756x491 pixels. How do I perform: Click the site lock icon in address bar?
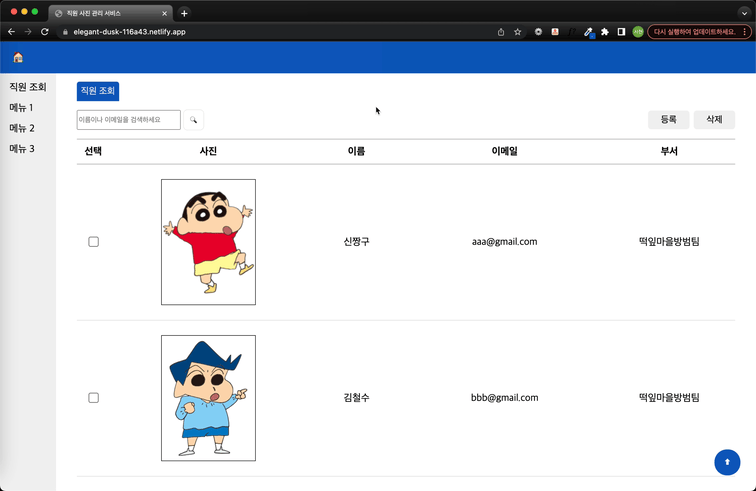point(65,32)
